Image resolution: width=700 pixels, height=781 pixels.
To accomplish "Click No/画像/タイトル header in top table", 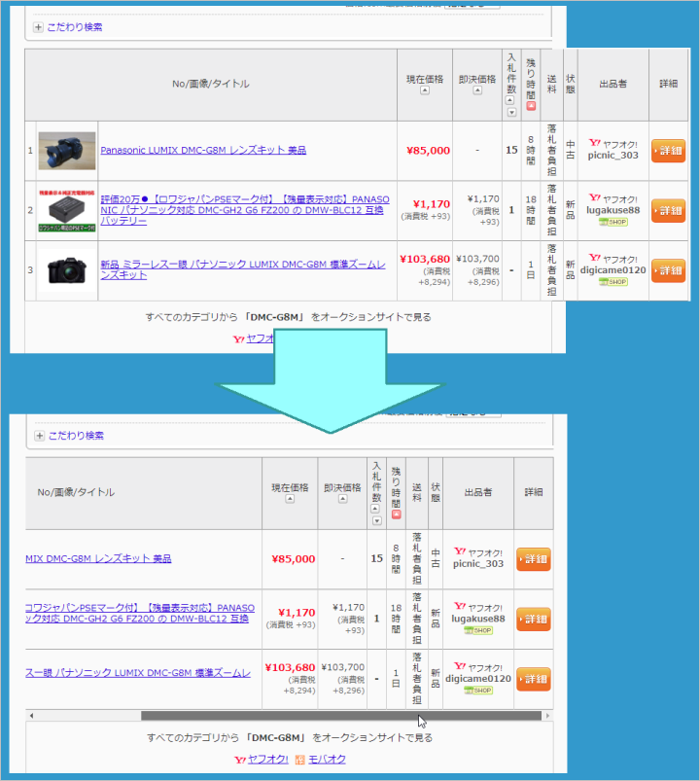I will [211, 84].
